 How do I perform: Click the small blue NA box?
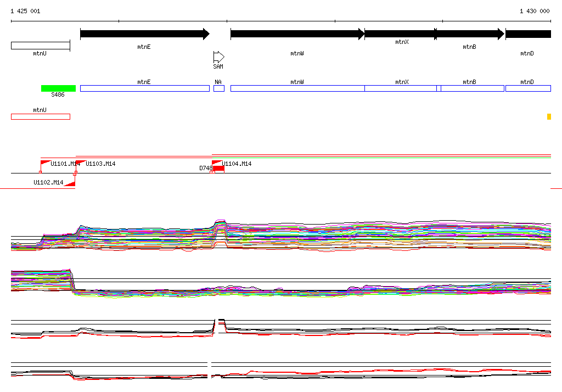(219, 88)
